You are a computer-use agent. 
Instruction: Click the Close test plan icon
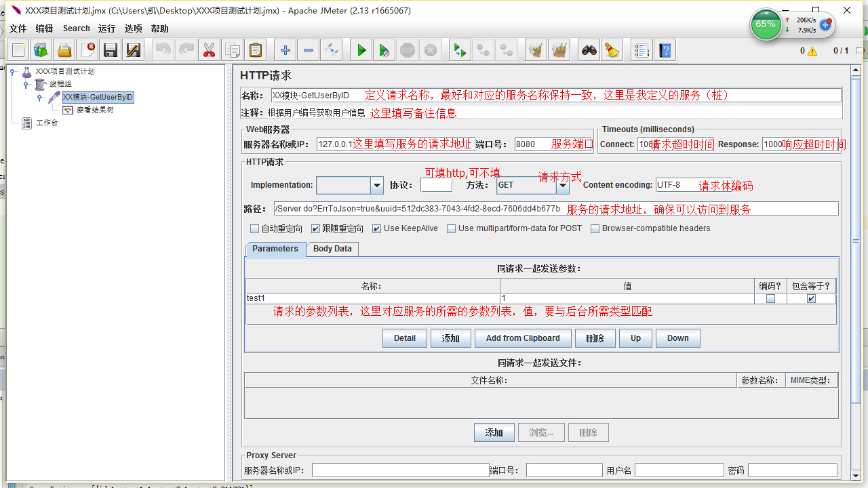87,50
